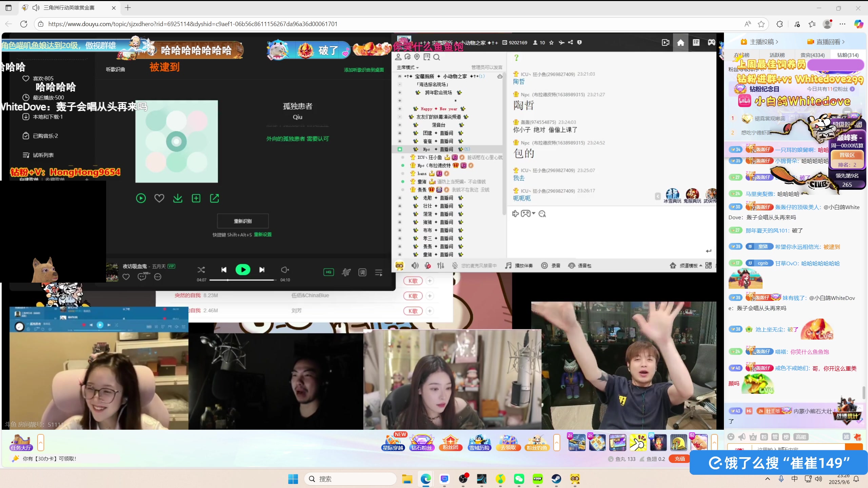
Task: Expand the 壮壮 直播间 channel
Action: 400,206
